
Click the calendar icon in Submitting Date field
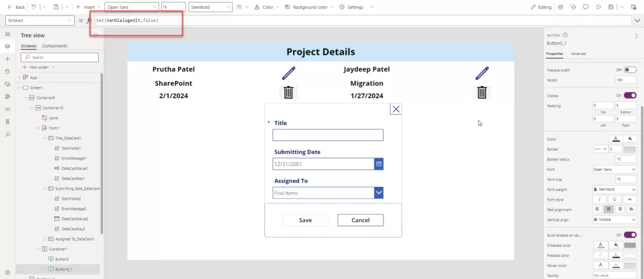point(379,164)
